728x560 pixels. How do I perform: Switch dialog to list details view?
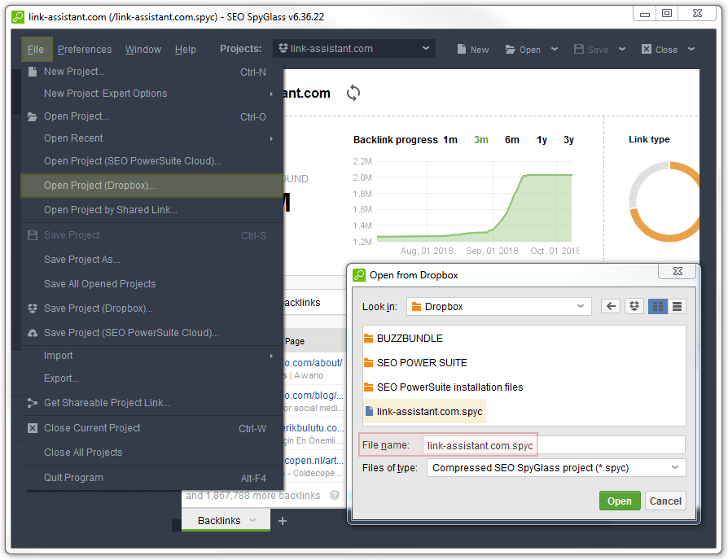point(677,306)
